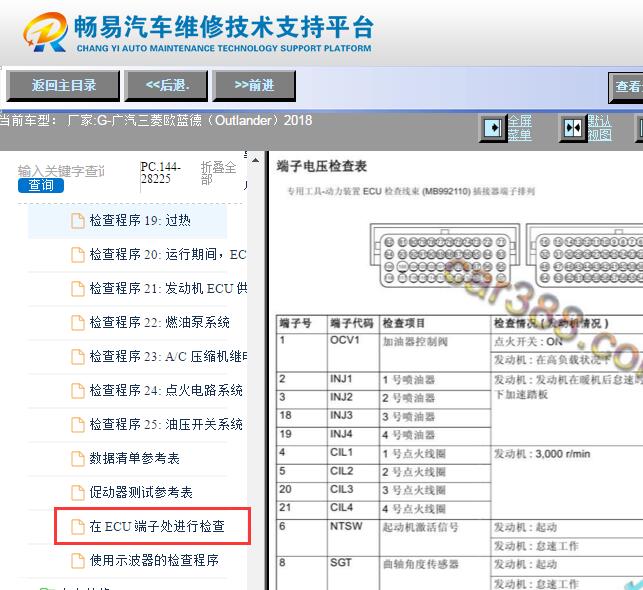Open 检查程序 21: 发动机 ECU 供
Viewport: 643px width, 590px height.
click(x=168, y=289)
